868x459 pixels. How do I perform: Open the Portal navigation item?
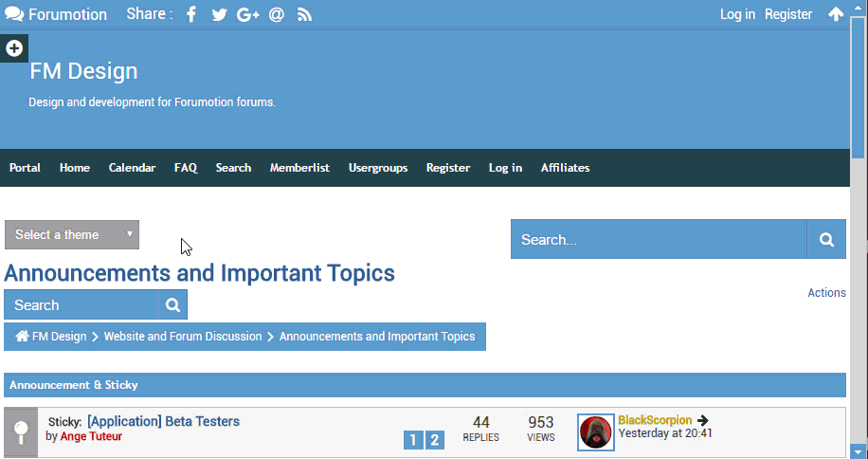point(25,168)
